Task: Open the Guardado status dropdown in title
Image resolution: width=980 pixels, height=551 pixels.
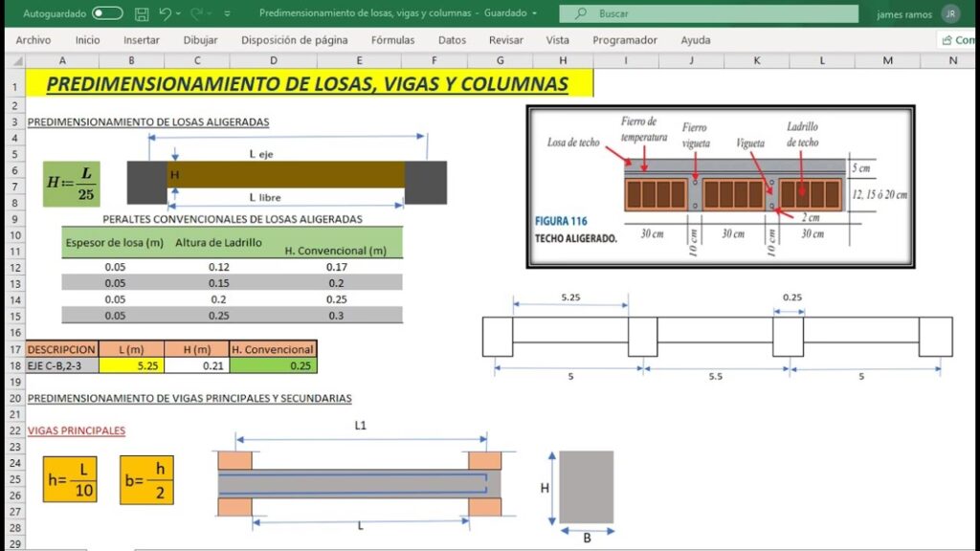Action: click(534, 13)
